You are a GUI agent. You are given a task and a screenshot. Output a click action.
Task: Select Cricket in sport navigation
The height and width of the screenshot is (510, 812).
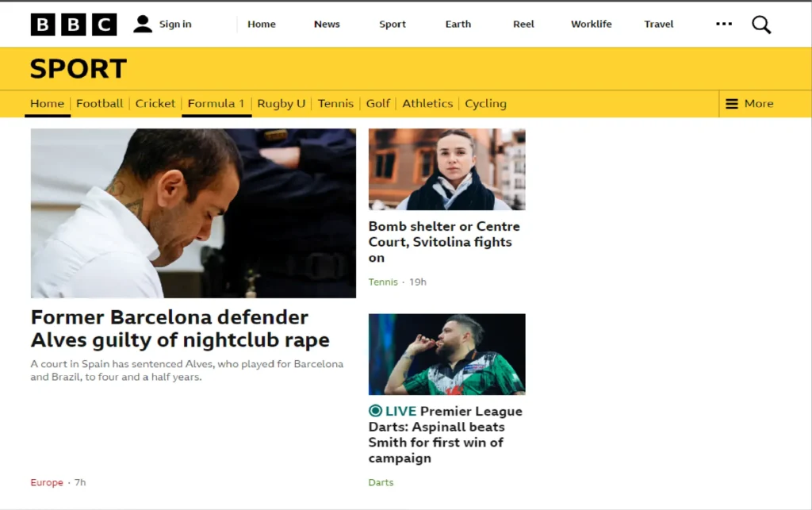point(155,104)
